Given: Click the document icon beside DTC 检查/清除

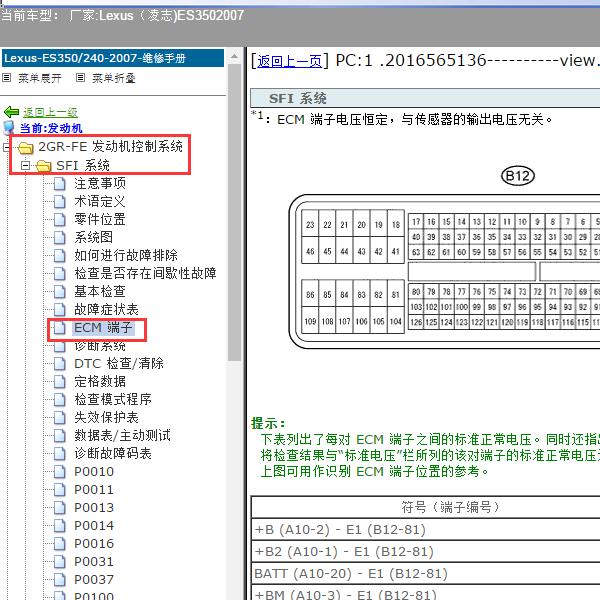Looking at the screenshot, I should (x=60, y=364).
